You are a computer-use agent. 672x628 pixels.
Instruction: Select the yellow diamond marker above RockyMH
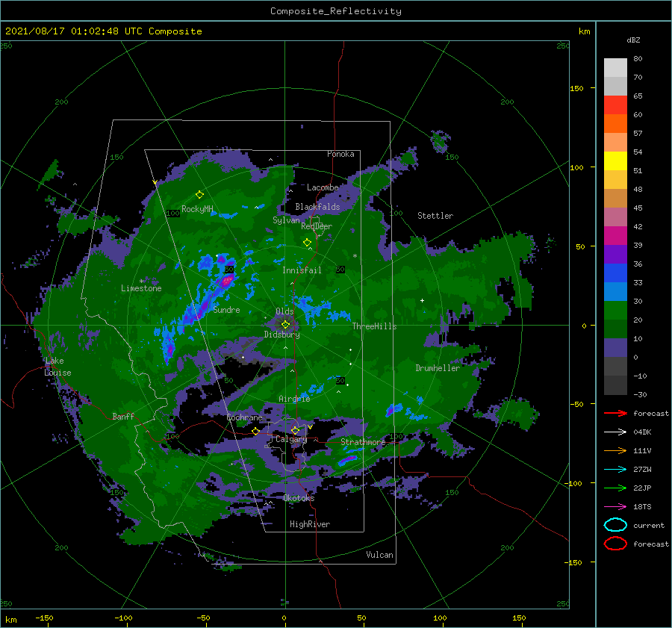199,195
